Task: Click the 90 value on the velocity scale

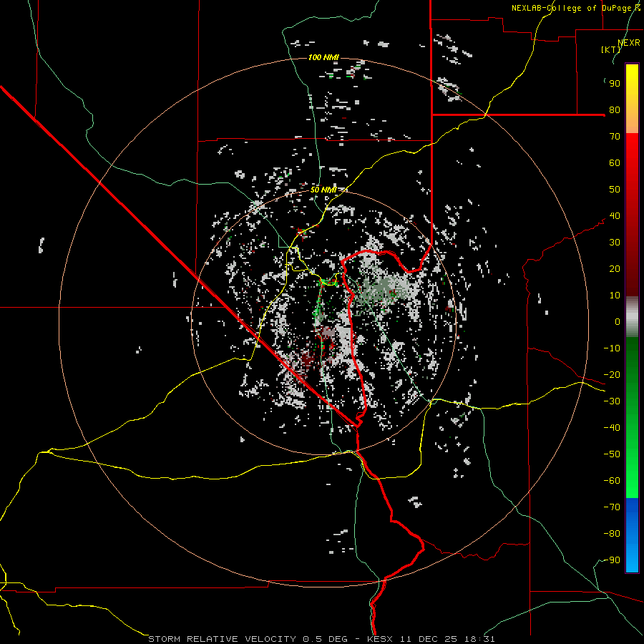Action: (x=615, y=84)
